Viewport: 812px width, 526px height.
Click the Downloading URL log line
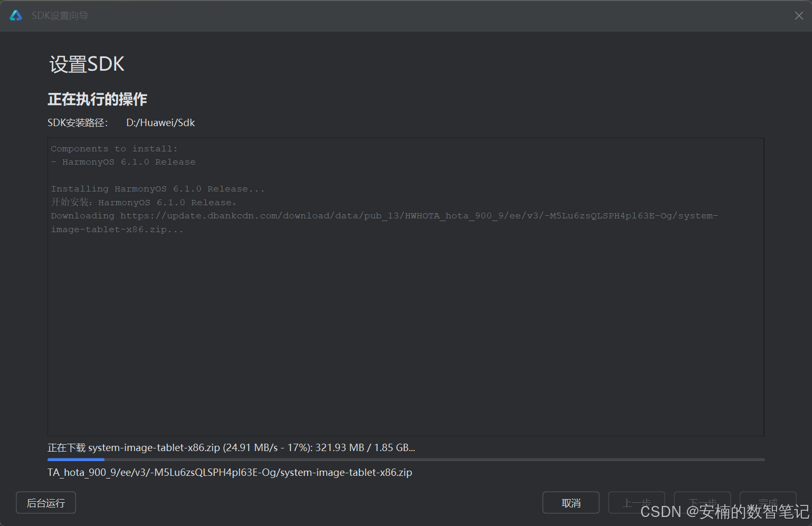[384, 216]
